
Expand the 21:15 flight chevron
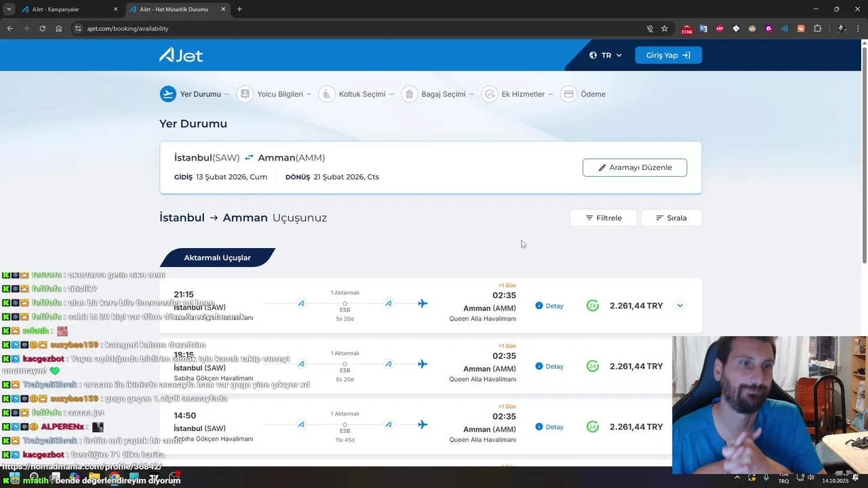click(680, 306)
